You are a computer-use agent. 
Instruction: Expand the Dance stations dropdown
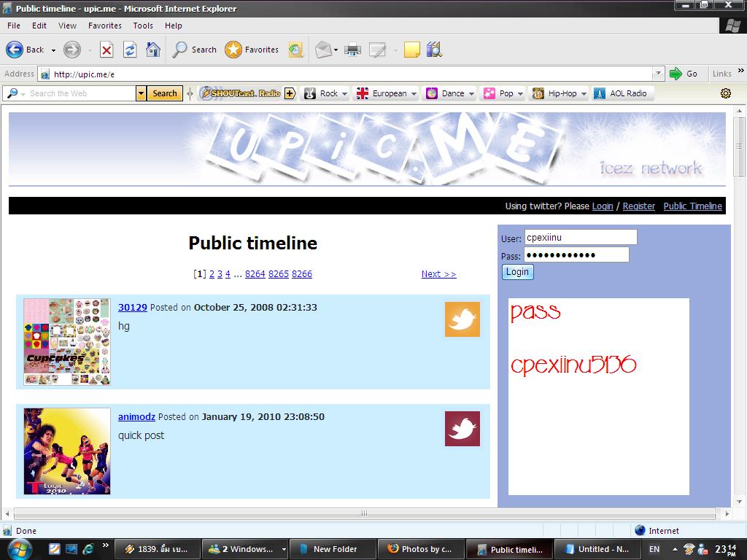pos(471,94)
